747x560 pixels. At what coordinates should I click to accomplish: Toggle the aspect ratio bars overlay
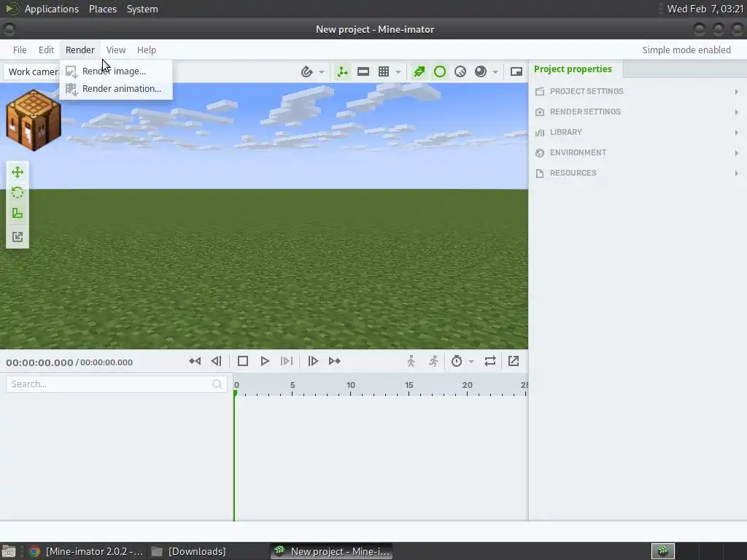363,71
